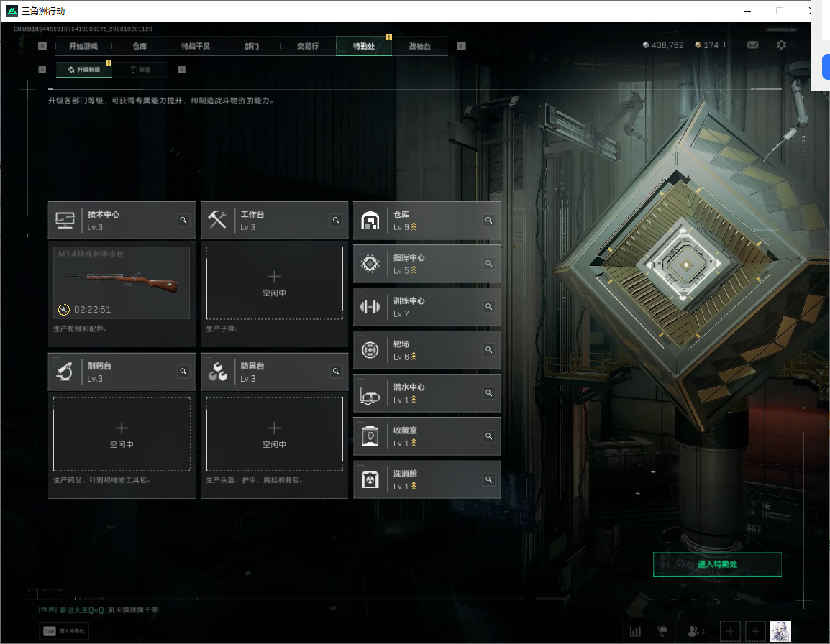Switch to the 开始游戏 tab
830x644 pixels.
coord(83,46)
